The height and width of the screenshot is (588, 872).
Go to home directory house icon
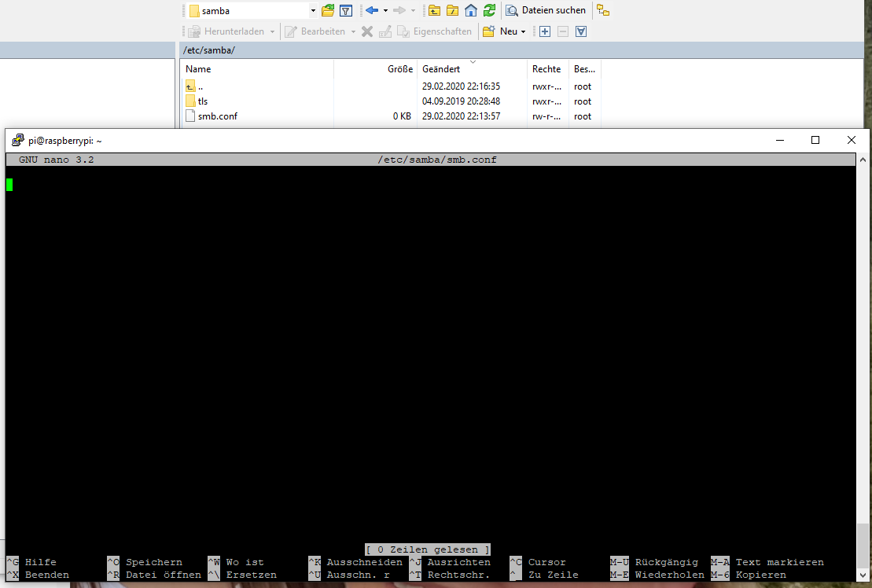(x=471, y=10)
